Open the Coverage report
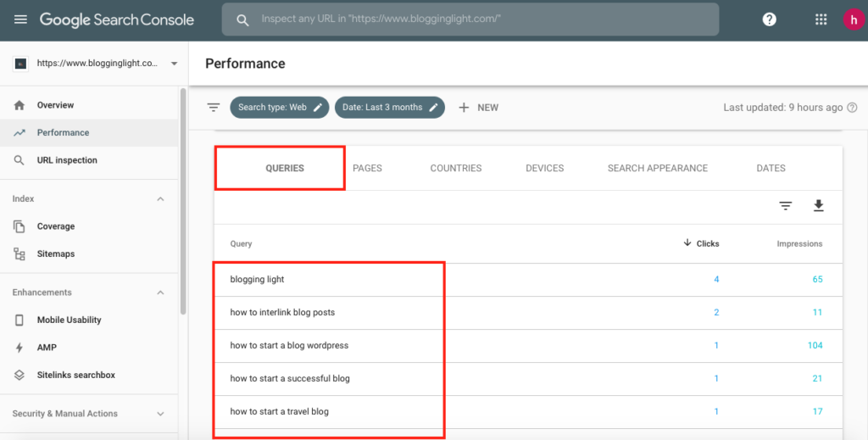The height and width of the screenshot is (440, 868). (x=89, y=226)
